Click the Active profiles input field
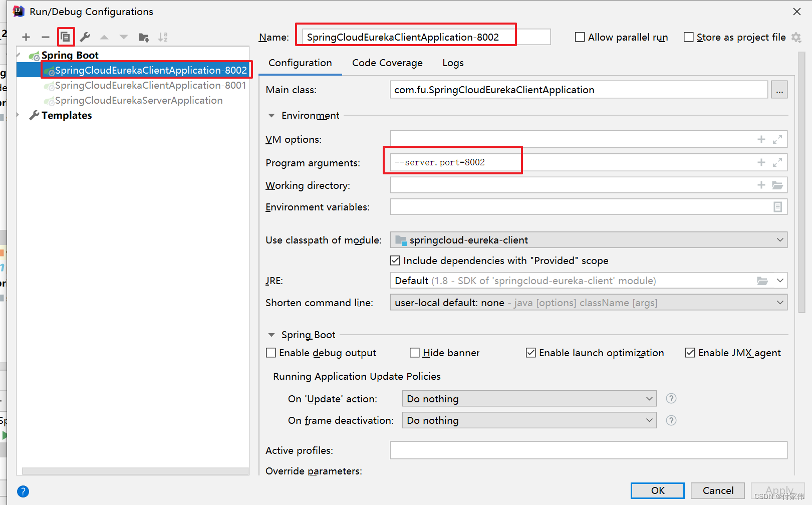The image size is (812, 505). click(x=589, y=450)
